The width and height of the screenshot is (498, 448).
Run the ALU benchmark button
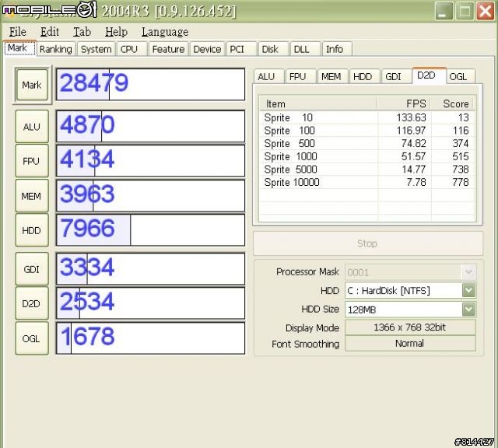[32, 126]
